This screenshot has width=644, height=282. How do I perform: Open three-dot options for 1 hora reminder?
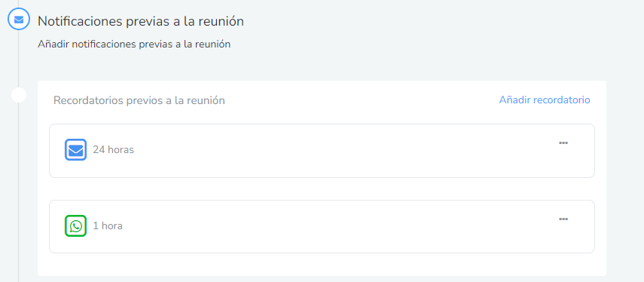tap(563, 219)
